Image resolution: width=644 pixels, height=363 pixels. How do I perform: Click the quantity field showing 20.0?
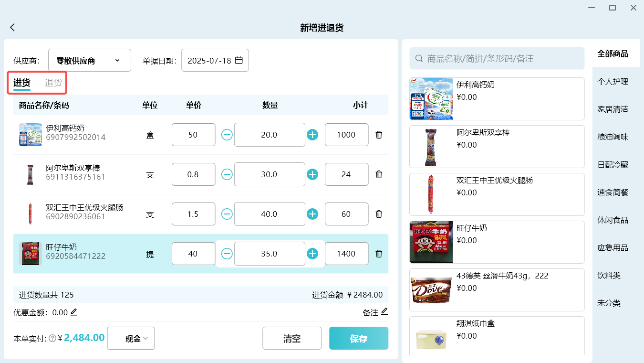click(x=270, y=135)
